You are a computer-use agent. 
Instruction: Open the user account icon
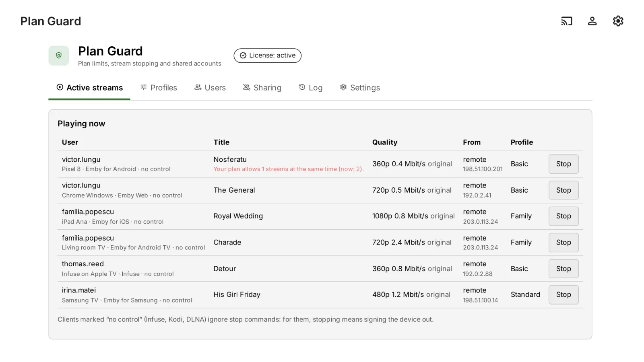592,21
